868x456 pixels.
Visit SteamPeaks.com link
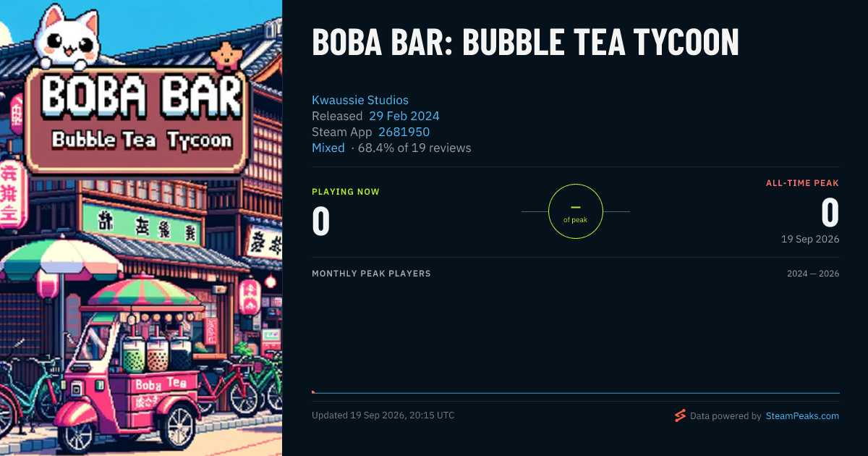803,416
